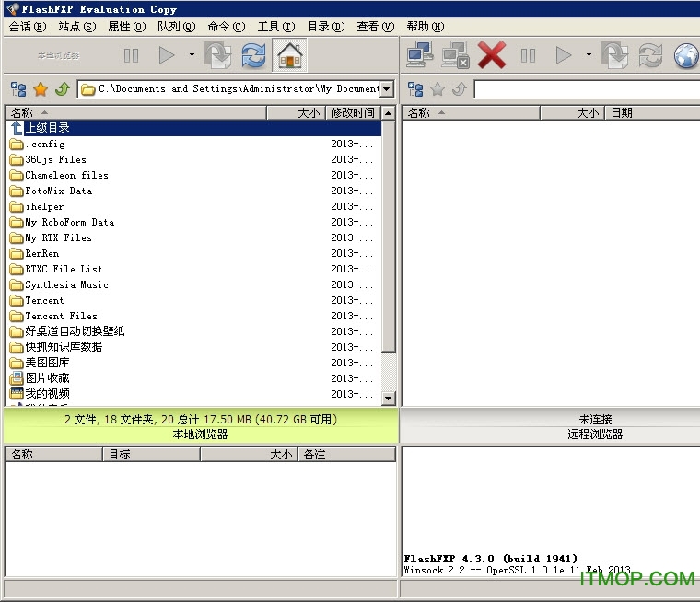Screen dimensions: 700x602
Task: Open remote transfer arrow dropdown
Action: (x=589, y=55)
